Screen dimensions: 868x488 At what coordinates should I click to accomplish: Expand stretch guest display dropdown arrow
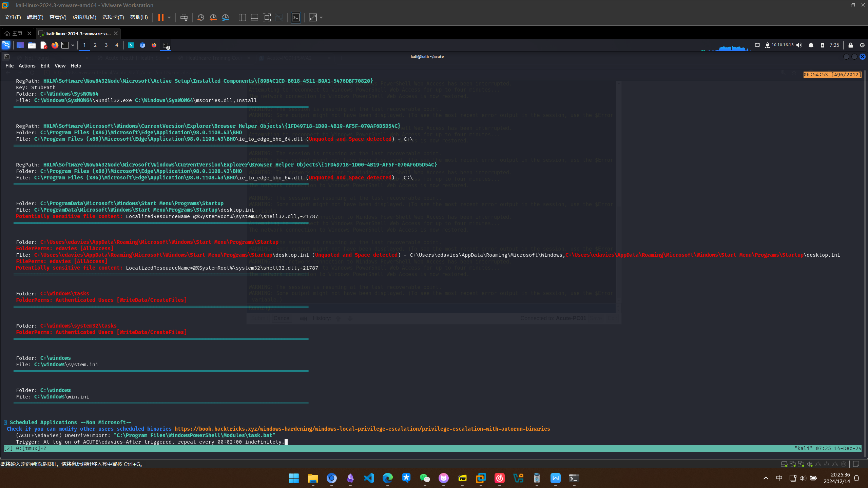(321, 17)
